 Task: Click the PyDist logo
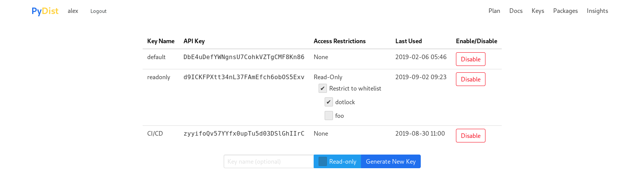[x=45, y=11]
